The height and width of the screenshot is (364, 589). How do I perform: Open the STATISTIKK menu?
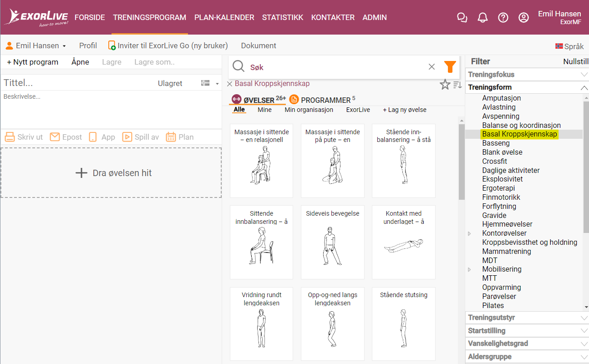tap(283, 17)
